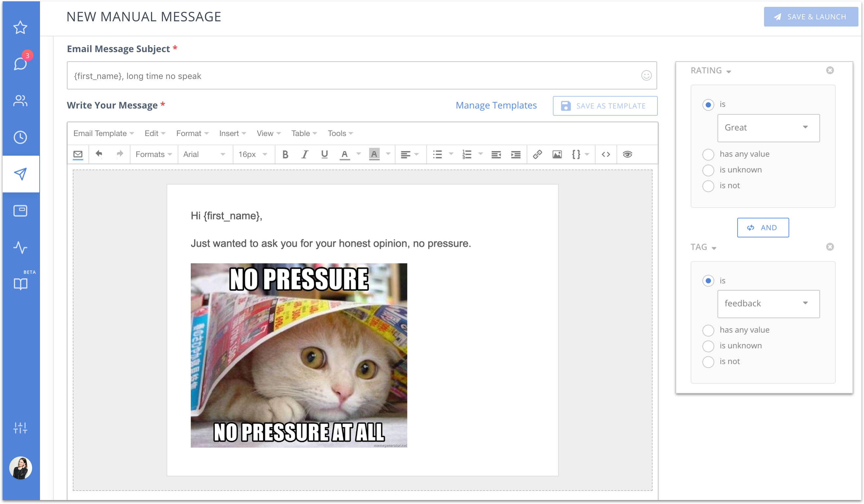Decrease indent of paragraph
The height and width of the screenshot is (504, 864).
coord(496,155)
